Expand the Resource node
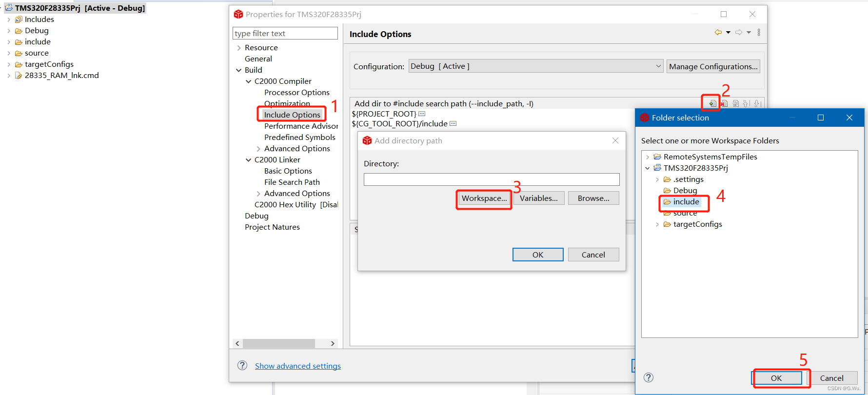868x395 pixels. 239,48
